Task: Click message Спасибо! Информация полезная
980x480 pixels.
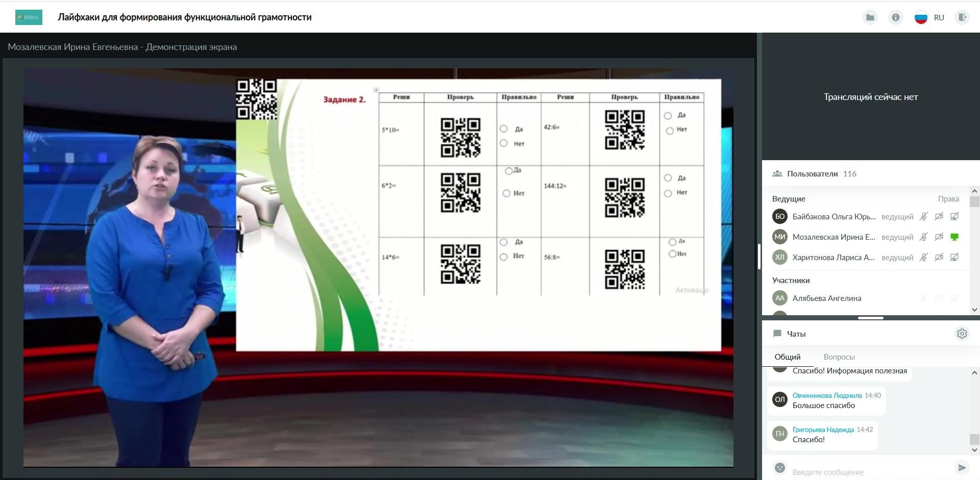Action: tap(850, 371)
